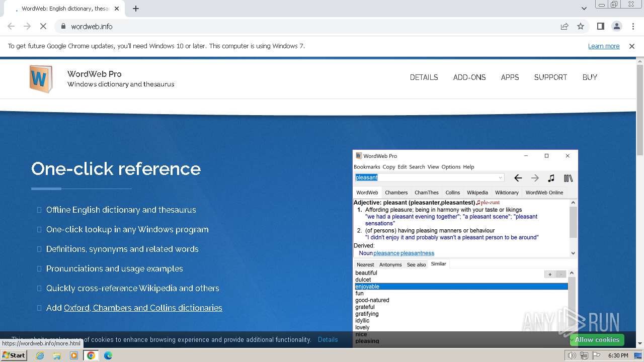Open File Explorer folder from taskbar
Viewport: 644px width, 362px height.
click(x=57, y=355)
